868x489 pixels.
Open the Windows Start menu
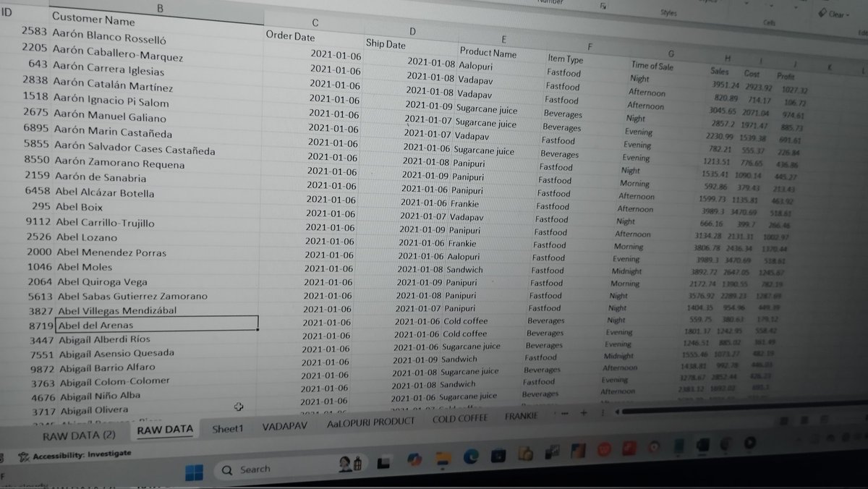195,473
